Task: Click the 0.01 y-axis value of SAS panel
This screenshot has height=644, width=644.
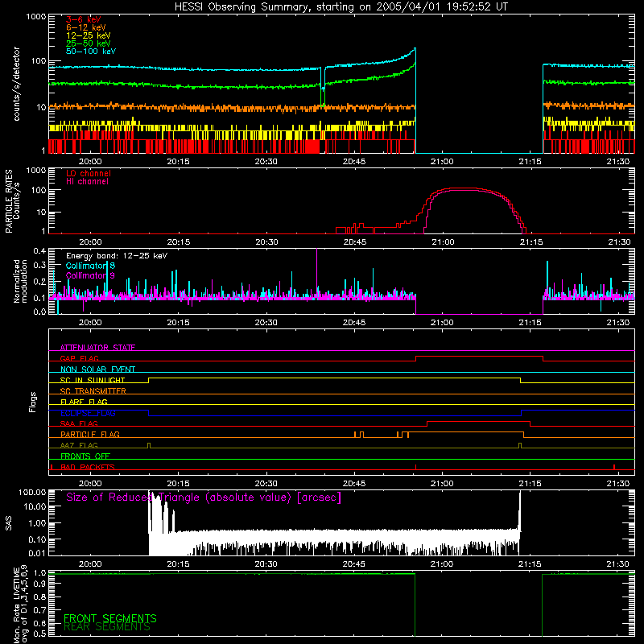Action: 37,553
